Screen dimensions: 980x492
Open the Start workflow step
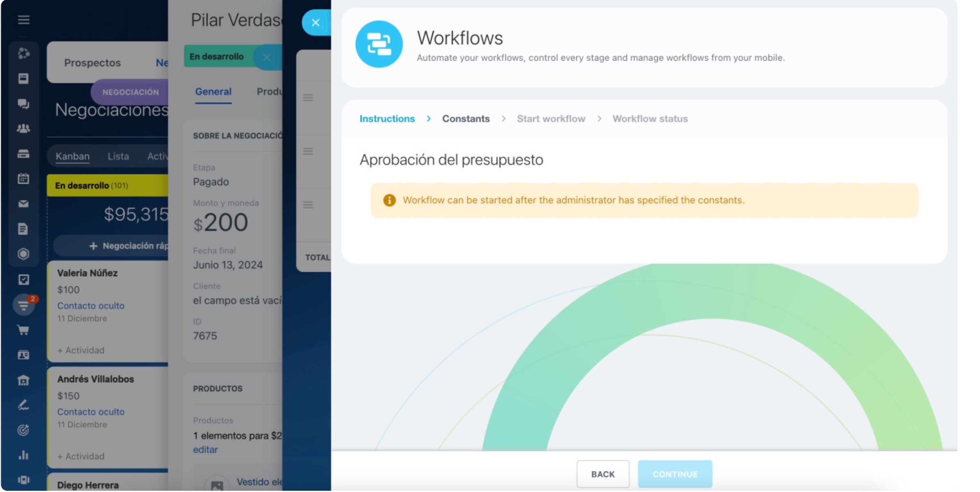[x=551, y=119]
